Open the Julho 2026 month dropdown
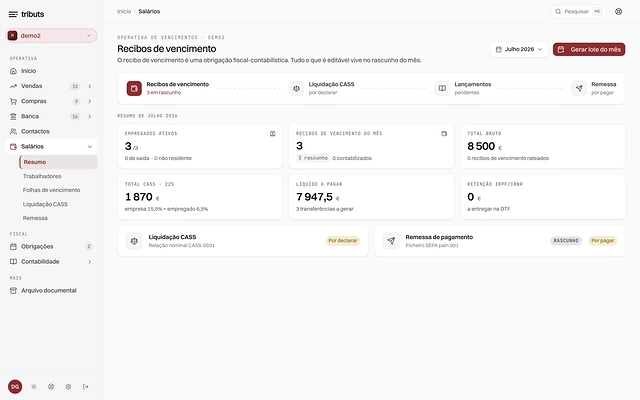The width and height of the screenshot is (640, 400). (519, 49)
